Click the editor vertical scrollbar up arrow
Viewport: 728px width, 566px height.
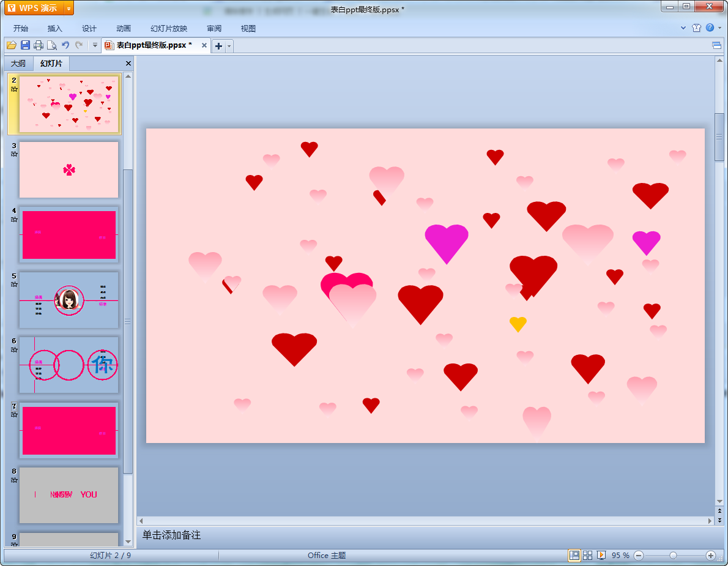tap(719, 61)
